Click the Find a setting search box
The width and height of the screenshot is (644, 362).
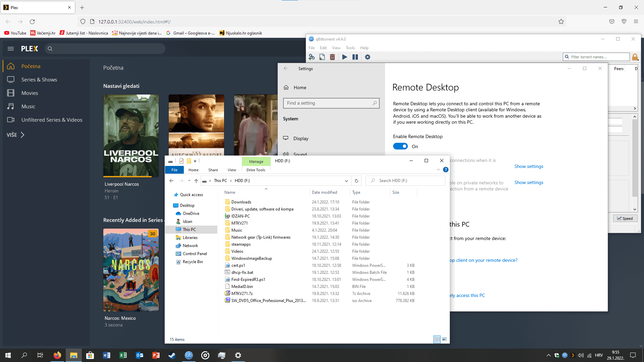(331, 103)
